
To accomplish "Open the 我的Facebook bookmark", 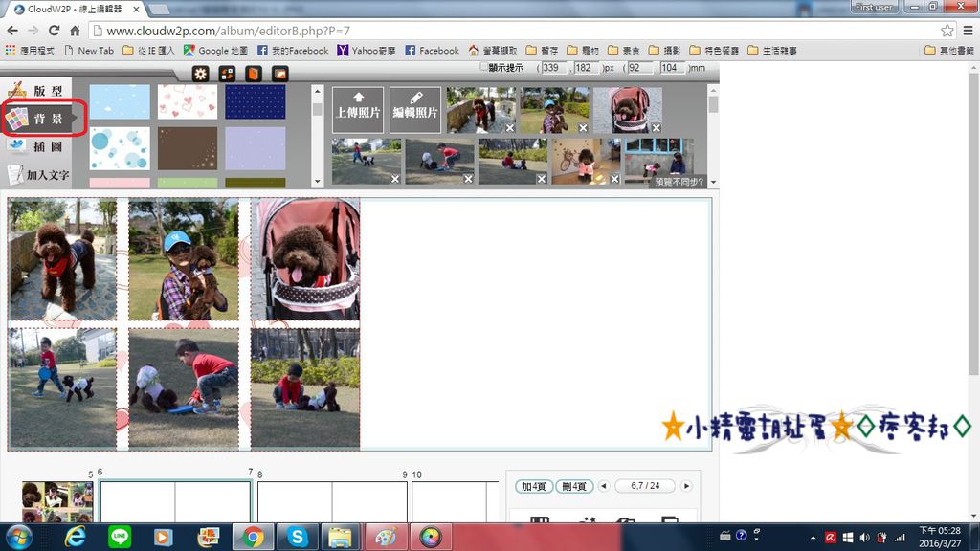I will [293, 51].
